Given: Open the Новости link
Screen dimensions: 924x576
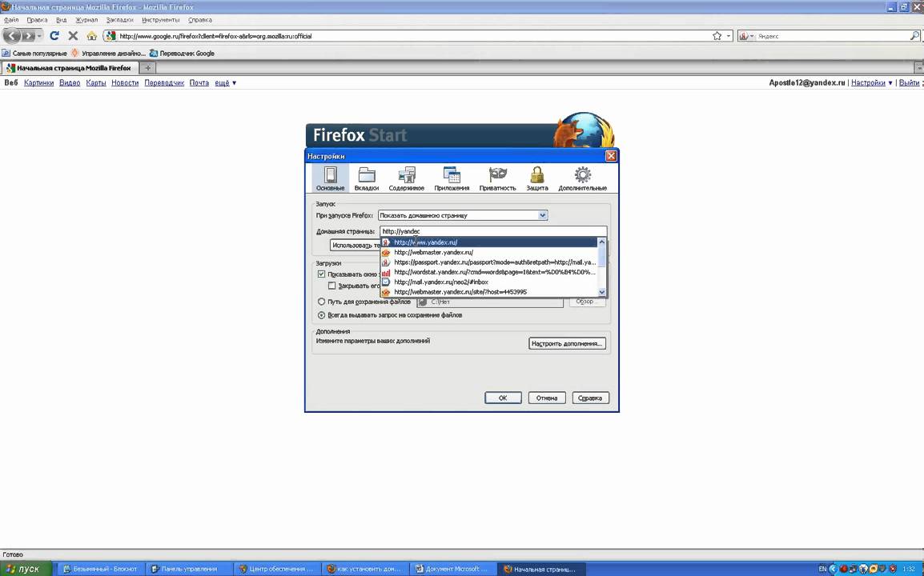Looking at the screenshot, I should (x=125, y=83).
